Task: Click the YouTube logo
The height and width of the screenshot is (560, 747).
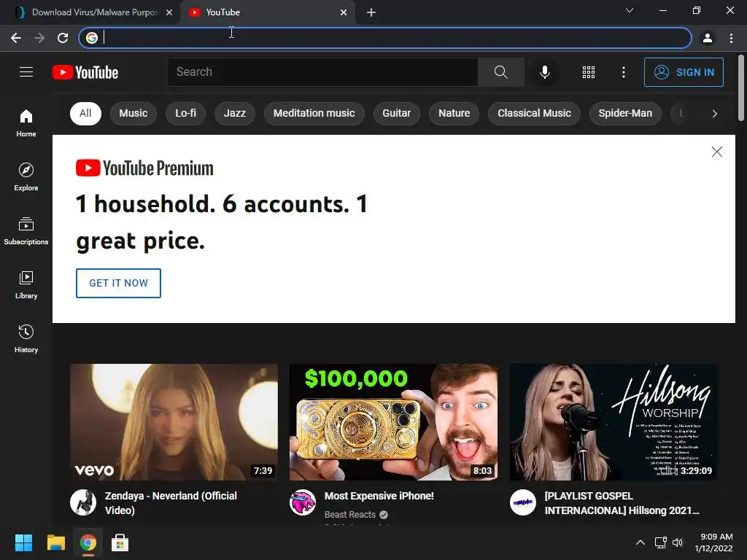Action: (85, 72)
